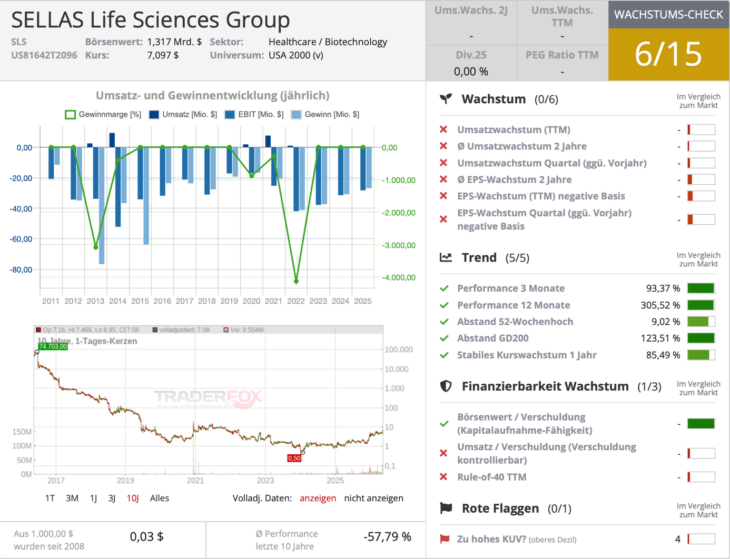The height and width of the screenshot is (559, 730).
Task: Choose nicht anzeigen for Volladj. Daten
Action: pyautogui.click(x=374, y=498)
